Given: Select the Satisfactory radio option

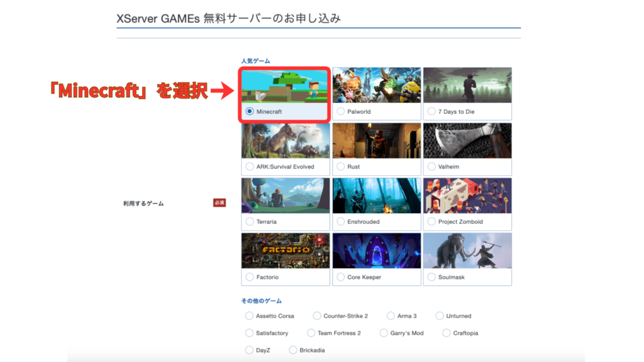Looking at the screenshot, I should tap(250, 333).
